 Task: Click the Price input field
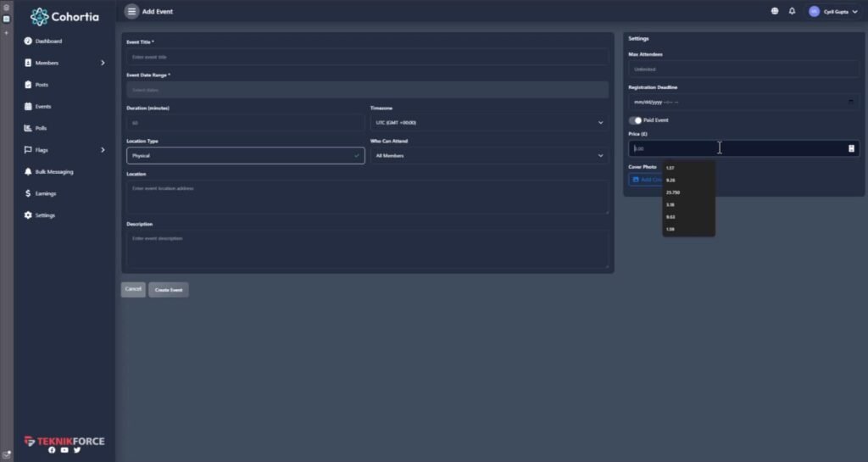coord(743,148)
